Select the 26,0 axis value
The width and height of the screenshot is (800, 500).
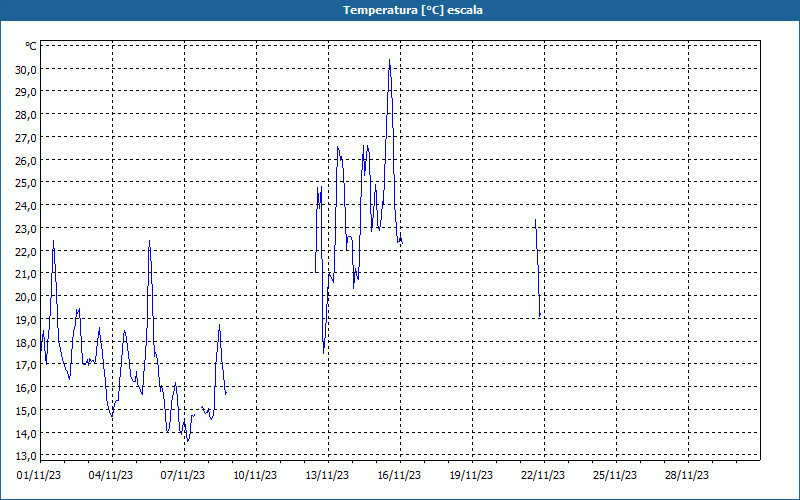click(26, 161)
